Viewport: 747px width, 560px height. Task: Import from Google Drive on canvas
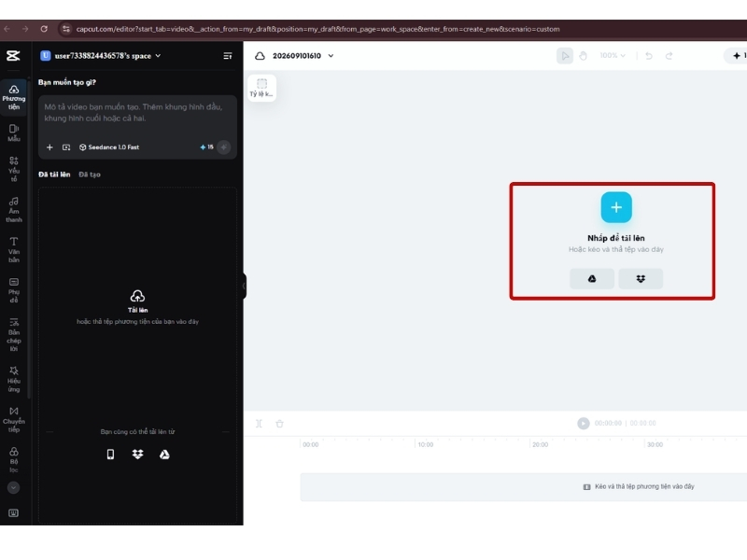point(592,278)
